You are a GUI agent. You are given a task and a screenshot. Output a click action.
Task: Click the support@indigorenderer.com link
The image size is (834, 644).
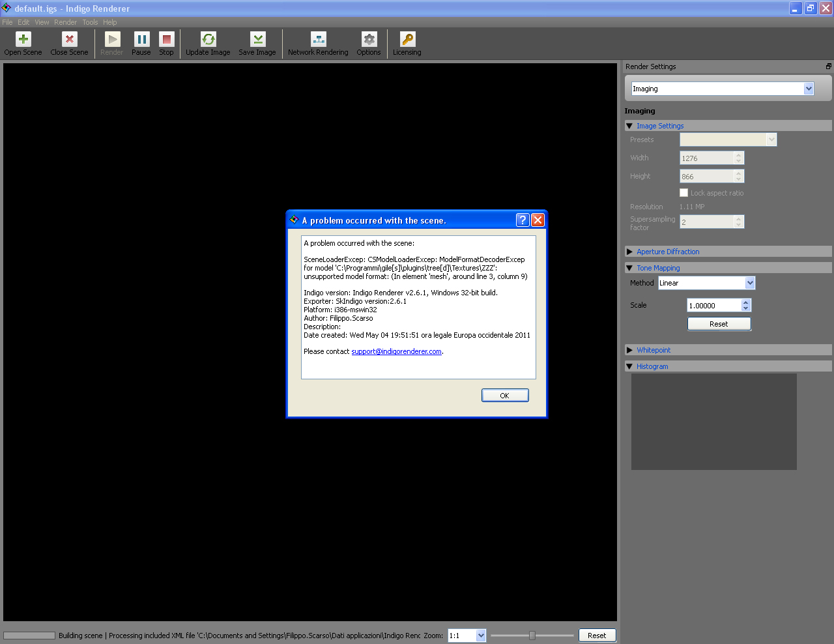[x=397, y=351]
